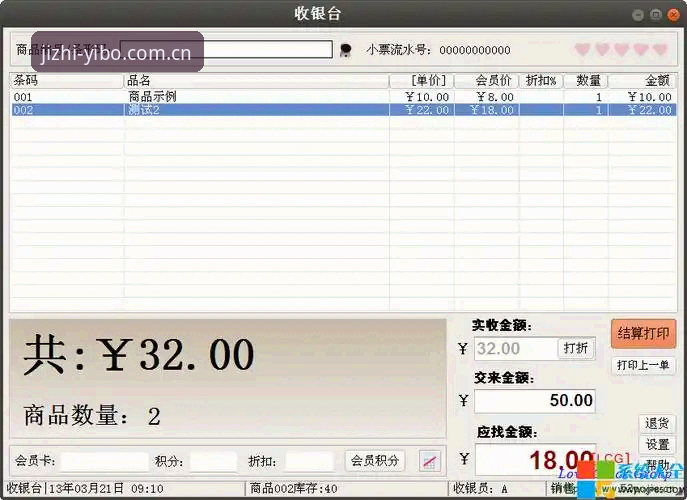Click the 结算打印 checkout button
687x500 pixels.
point(643,333)
